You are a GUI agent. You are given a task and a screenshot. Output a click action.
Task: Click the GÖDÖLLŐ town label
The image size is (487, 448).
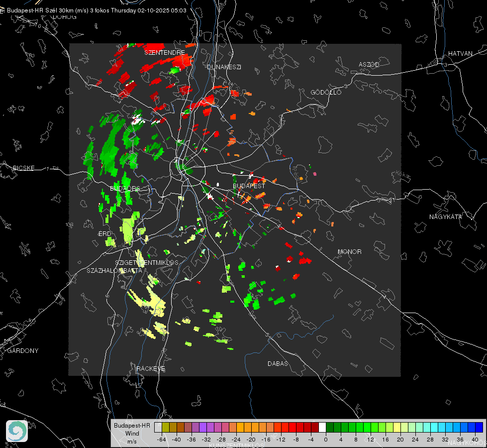coord(326,92)
